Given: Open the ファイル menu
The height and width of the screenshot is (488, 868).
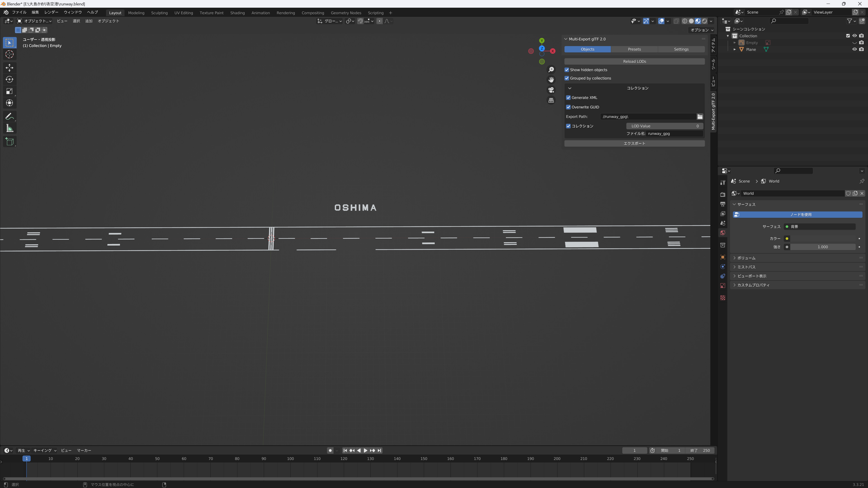Looking at the screenshot, I should pos(19,12).
